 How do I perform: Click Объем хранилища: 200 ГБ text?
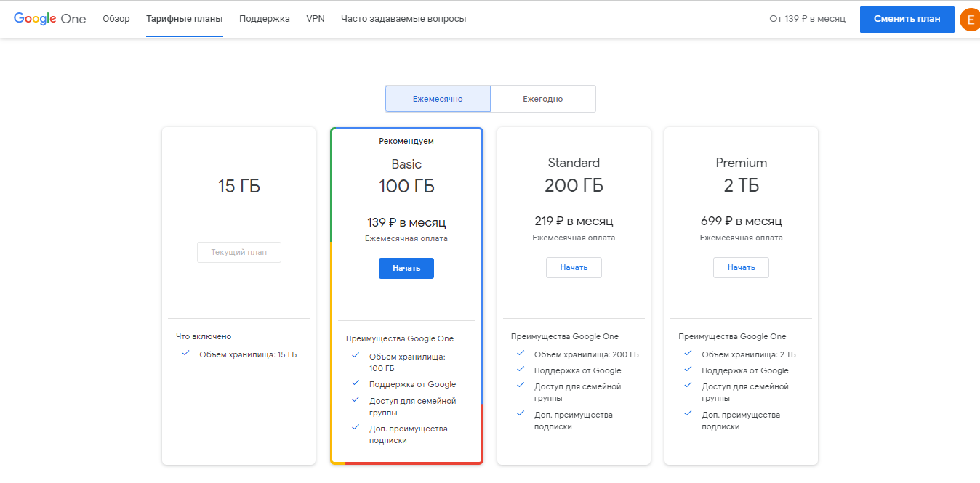click(586, 354)
